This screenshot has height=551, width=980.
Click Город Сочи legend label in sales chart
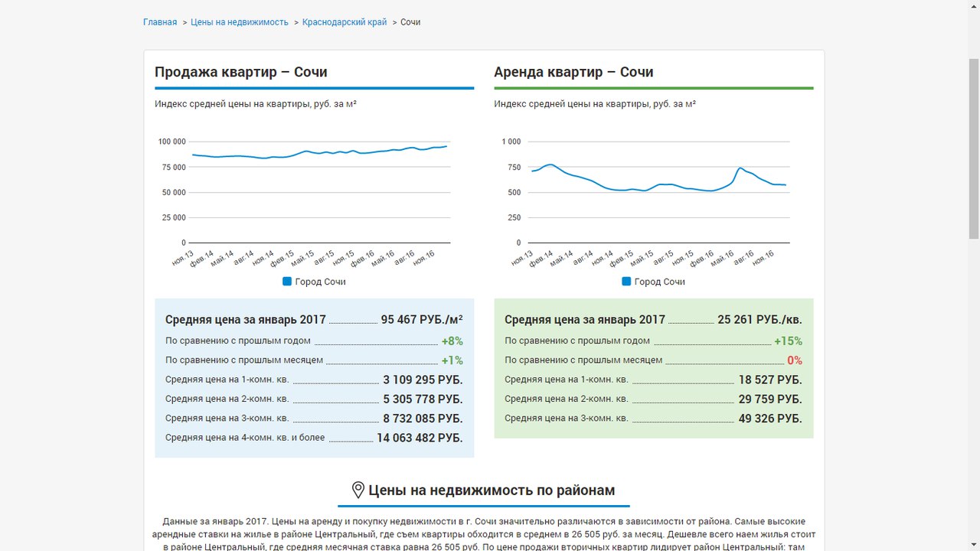pos(320,282)
